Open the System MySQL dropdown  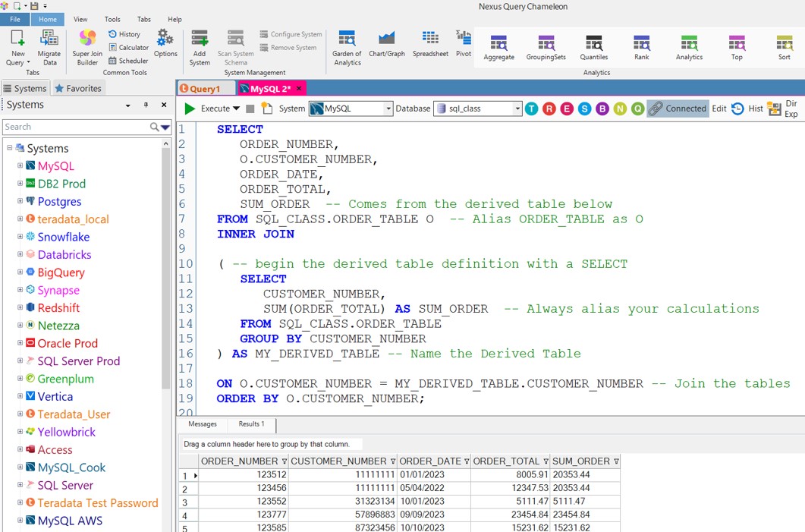point(388,109)
